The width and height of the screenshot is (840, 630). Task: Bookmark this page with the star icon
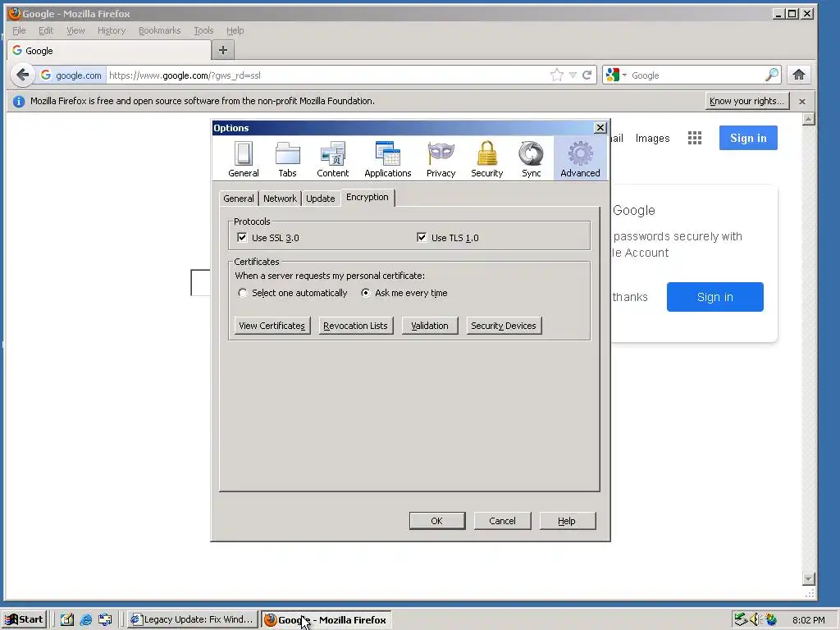(557, 75)
